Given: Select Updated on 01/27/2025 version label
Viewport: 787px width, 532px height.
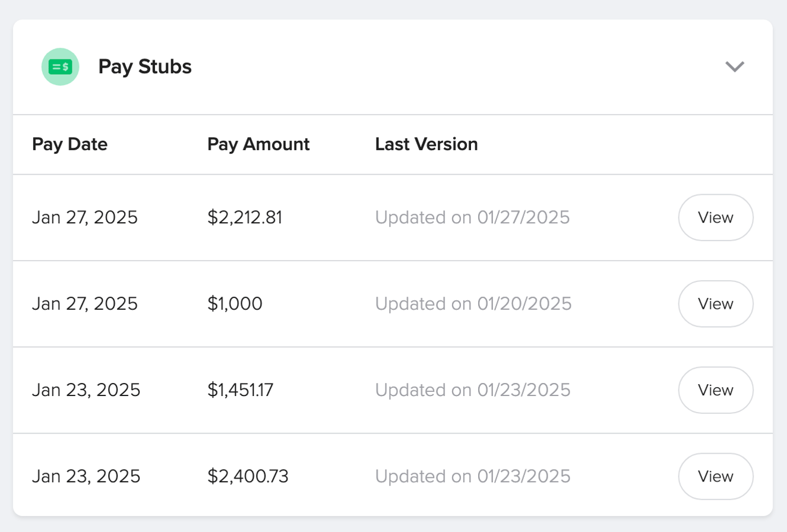Looking at the screenshot, I should 472,217.
